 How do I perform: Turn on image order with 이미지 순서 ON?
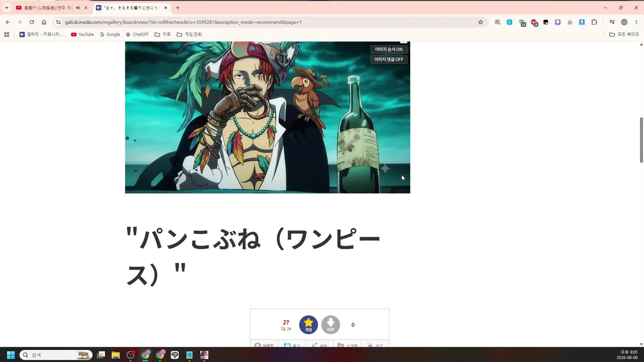tap(388, 49)
